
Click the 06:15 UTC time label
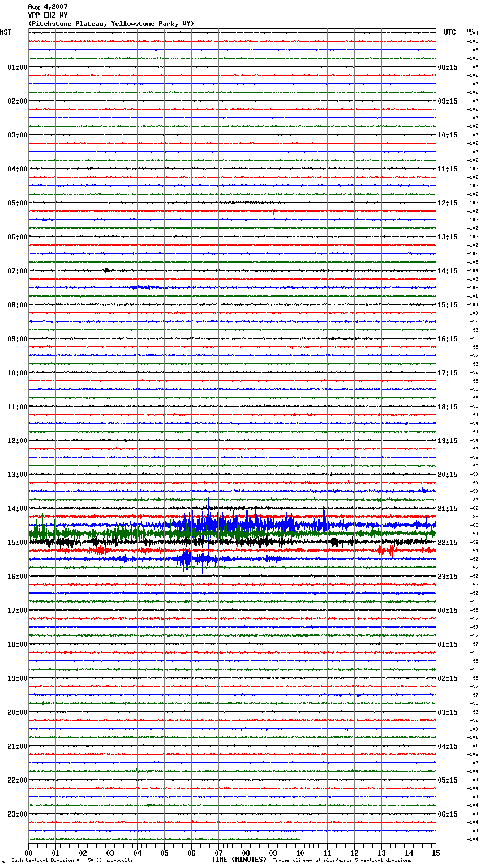(x=448, y=814)
